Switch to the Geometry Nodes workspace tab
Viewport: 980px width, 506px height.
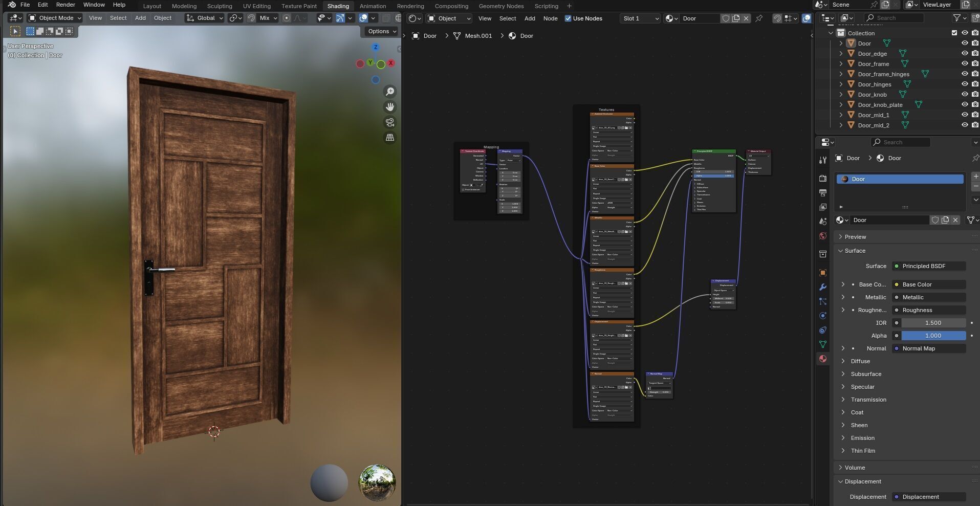[501, 6]
